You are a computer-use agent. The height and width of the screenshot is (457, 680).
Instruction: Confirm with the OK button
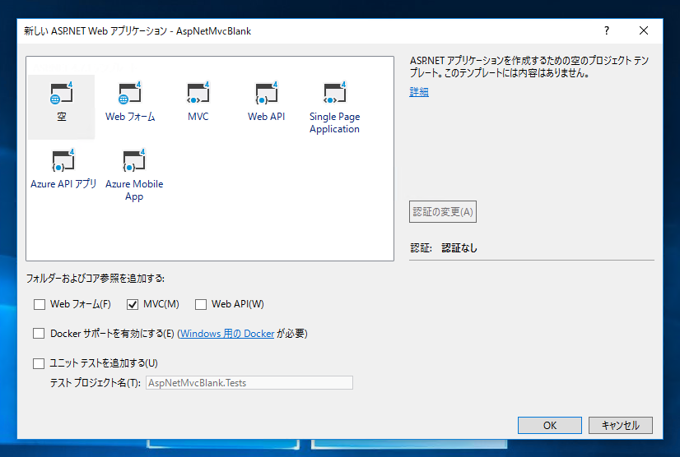[549, 425]
